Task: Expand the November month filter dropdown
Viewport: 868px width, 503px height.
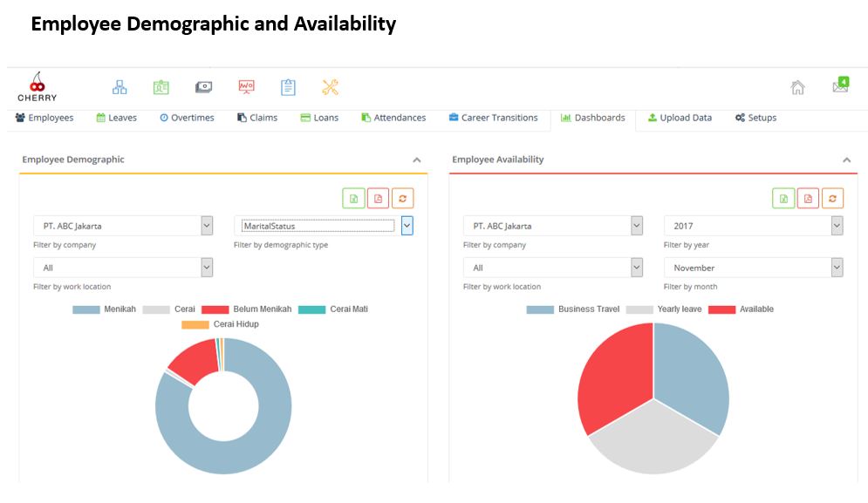Action: (x=837, y=268)
